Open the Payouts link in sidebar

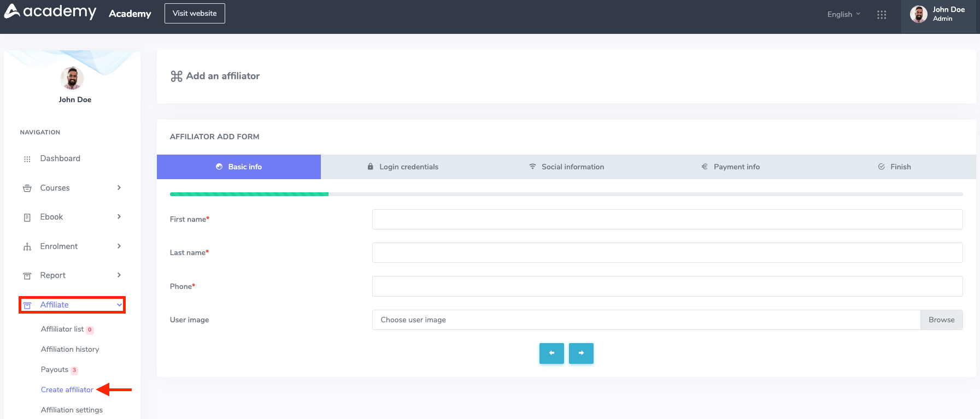55,370
